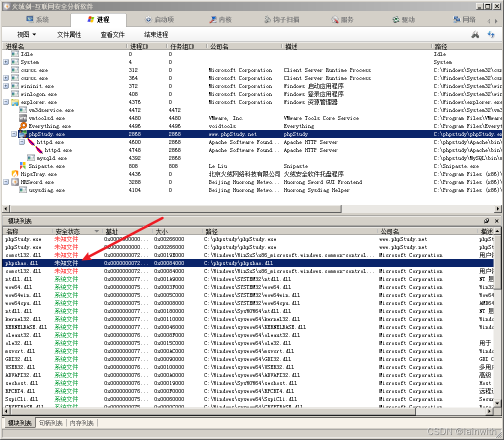Collapse the httpd.exe 4600 tree node
The width and height of the screenshot is (504, 440).
pyautogui.click(x=22, y=141)
